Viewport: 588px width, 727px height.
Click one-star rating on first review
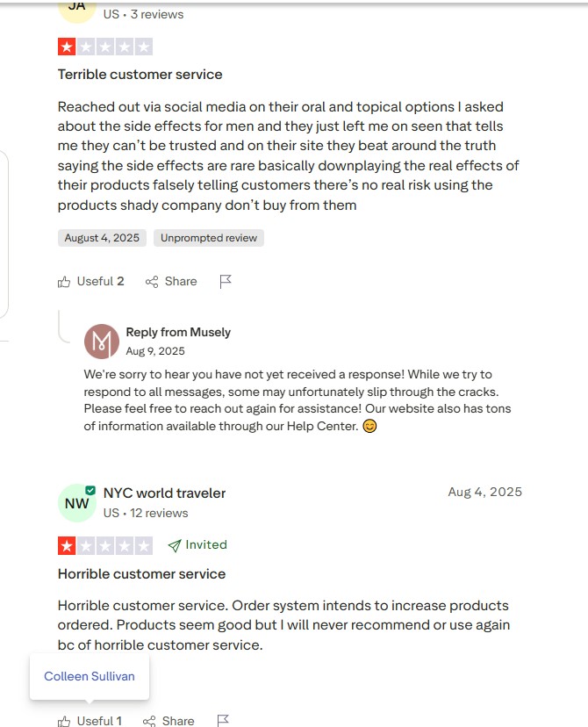pyautogui.click(x=68, y=47)
